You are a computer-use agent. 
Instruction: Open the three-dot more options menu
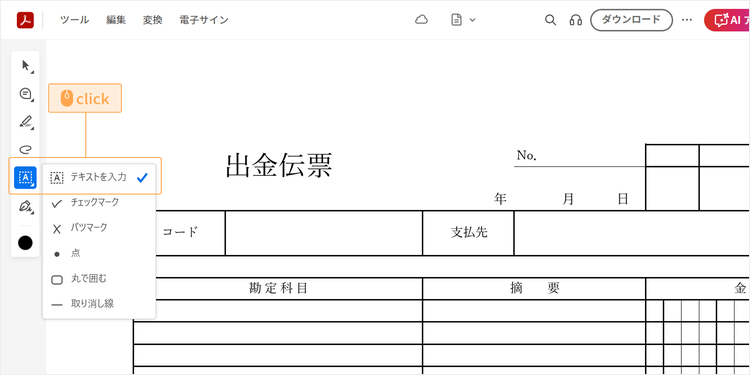tap(687, 20)
